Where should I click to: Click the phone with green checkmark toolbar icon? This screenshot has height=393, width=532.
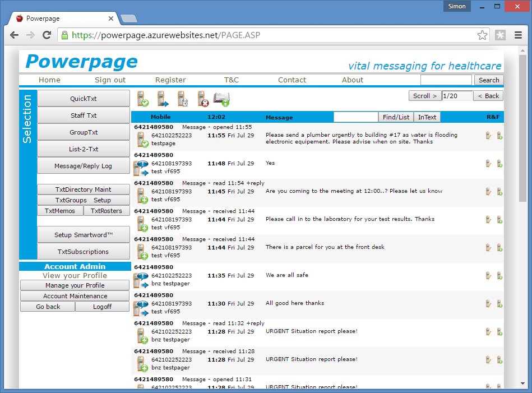click(x=143, y=99)
